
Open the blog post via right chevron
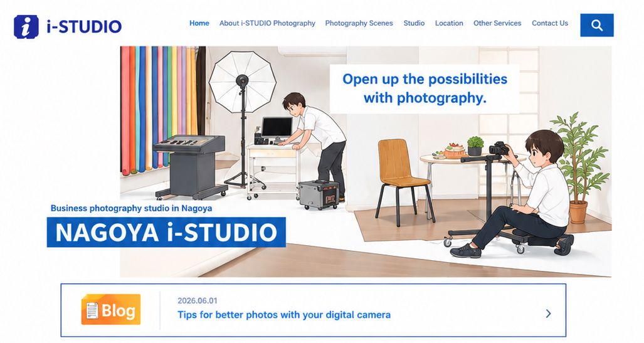[x=548, y=314]
